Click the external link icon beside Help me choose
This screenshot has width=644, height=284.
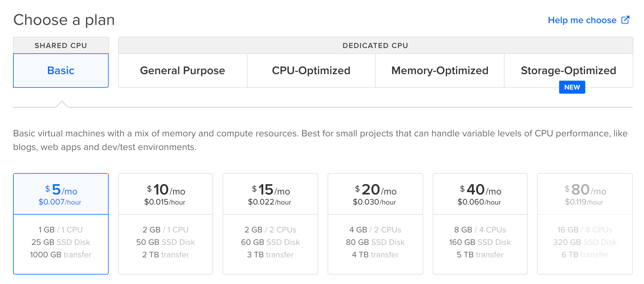pyautogui.click(x=625, y=20)
